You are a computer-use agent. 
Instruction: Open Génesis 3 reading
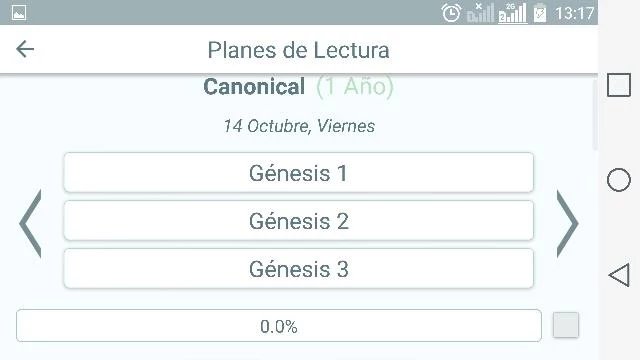[298, 269]
